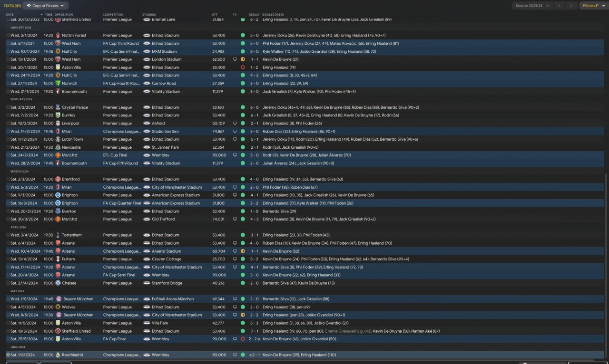
Task: Sort by the OPPOSITION column header
Action: click(64, 15)
